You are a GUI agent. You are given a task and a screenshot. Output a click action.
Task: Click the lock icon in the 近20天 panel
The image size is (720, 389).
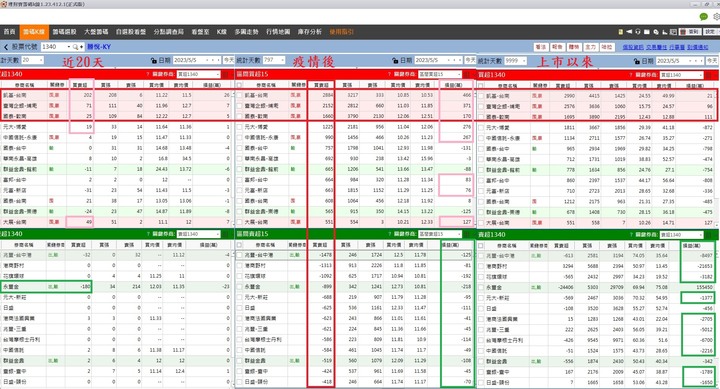[154, 61]
